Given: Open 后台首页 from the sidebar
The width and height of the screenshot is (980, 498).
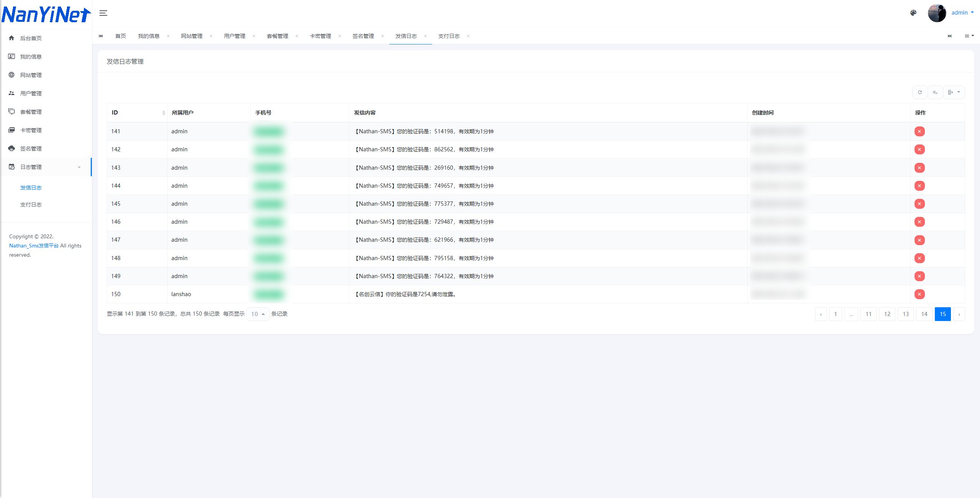Looking at the screenshot, I should (x=31, y=38).
